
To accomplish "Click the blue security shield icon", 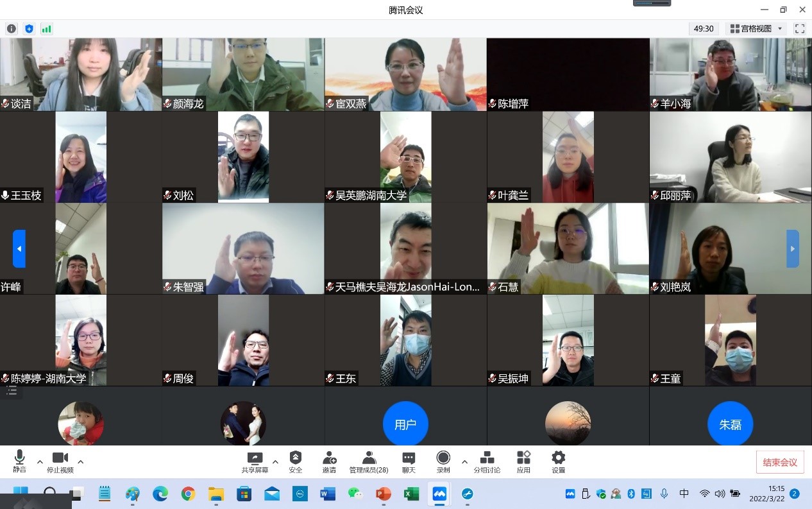I will tap(29, 29).
